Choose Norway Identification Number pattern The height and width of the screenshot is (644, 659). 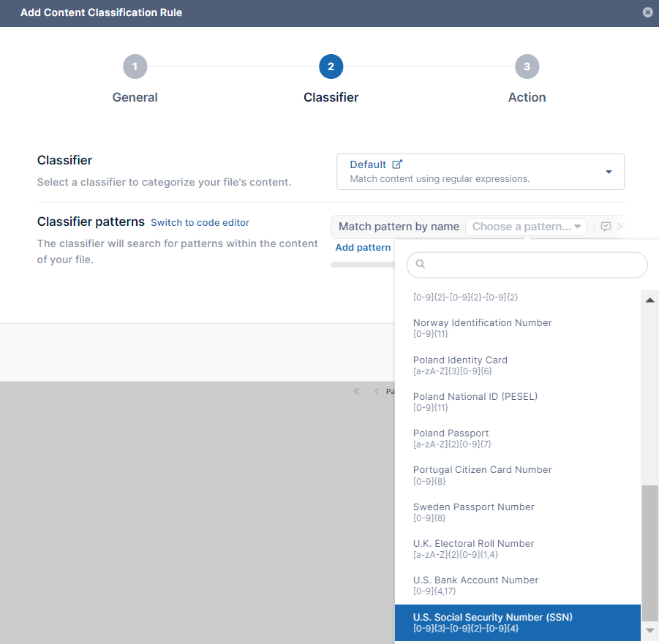pyautogui.click(x=482, y=327)
